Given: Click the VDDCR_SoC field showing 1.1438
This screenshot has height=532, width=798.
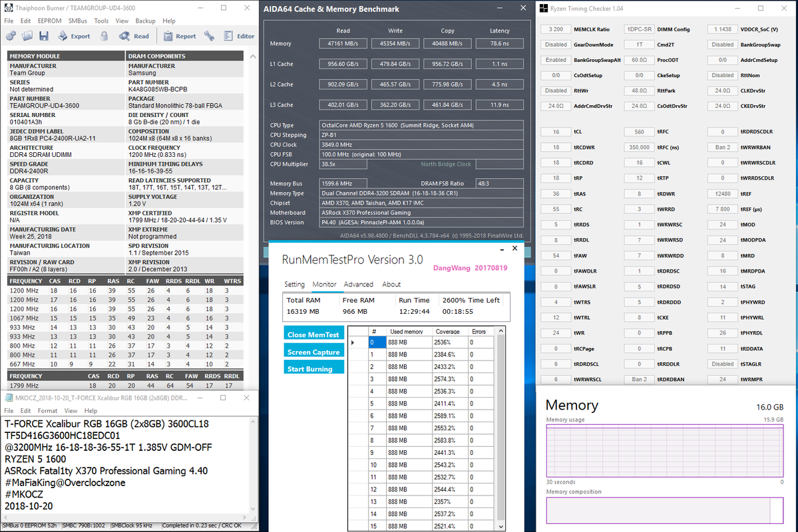Looking at the screenshot, I should pyautogui.click(x=723, y=29).
